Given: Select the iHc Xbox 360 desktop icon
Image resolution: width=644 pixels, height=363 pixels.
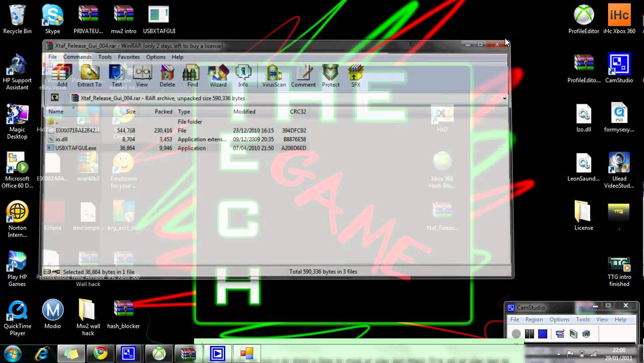Looking at the screenshot, I should click(x=619, y=20).
